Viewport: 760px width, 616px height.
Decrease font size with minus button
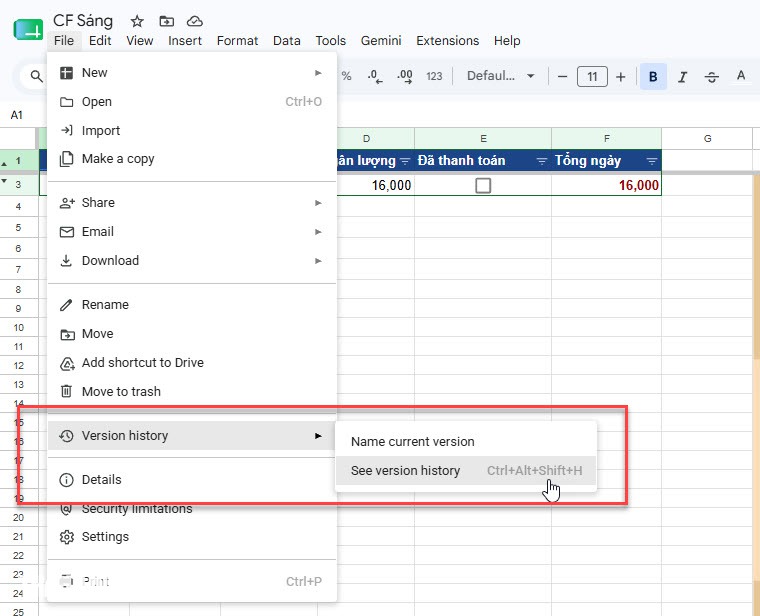point(562,77)
